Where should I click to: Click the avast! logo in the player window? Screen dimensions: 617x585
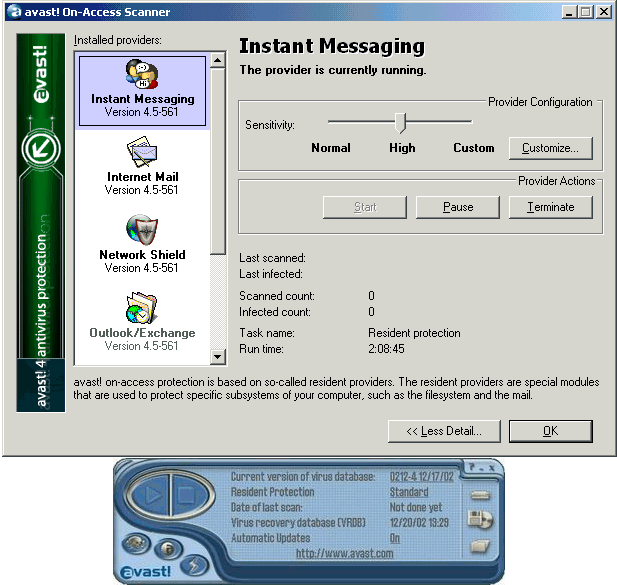pyautogui.click(x=146, y=572)
